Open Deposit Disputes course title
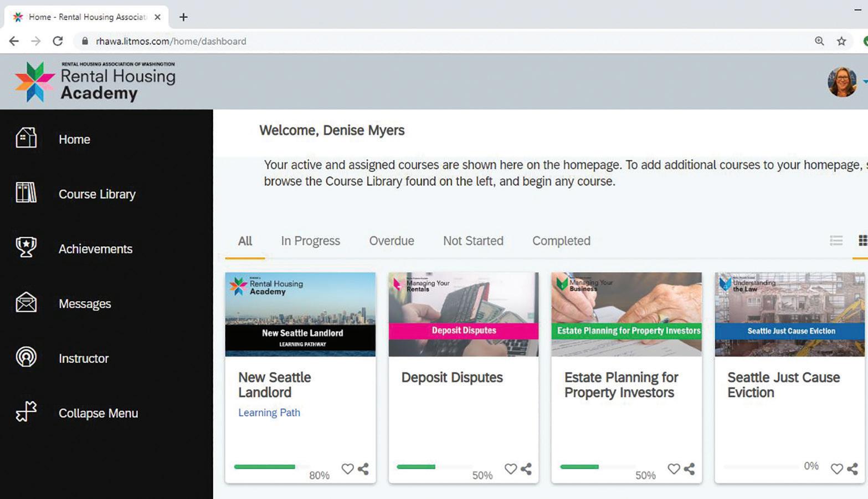The image size is (868, 499). [x=452, y=378]
